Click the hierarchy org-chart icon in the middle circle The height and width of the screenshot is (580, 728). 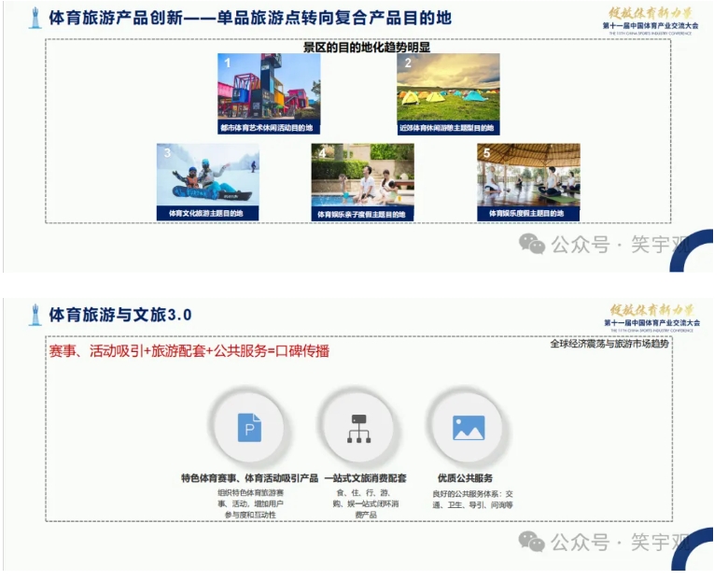[359, 428]
